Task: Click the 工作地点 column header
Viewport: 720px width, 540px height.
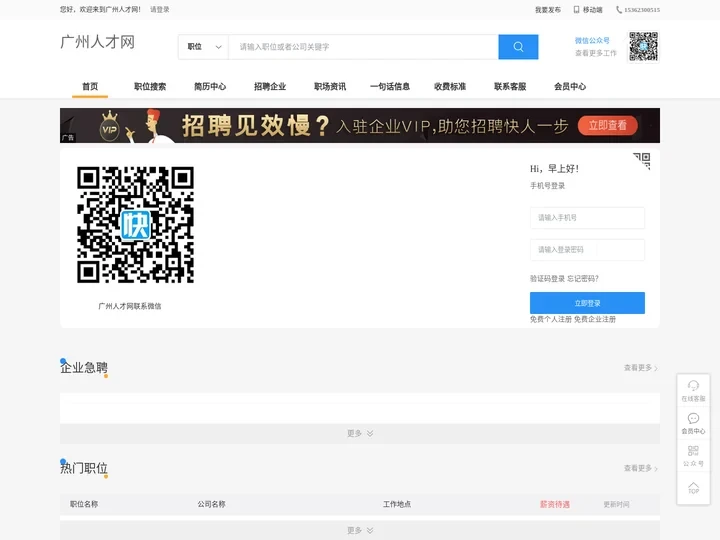Action: point(397,504)
